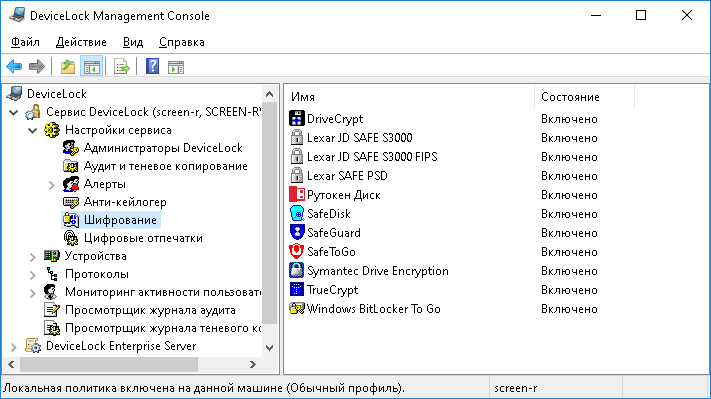Click the Export List toolbar icon
This screenshot has height=399, width=711.
coord(122,67)
